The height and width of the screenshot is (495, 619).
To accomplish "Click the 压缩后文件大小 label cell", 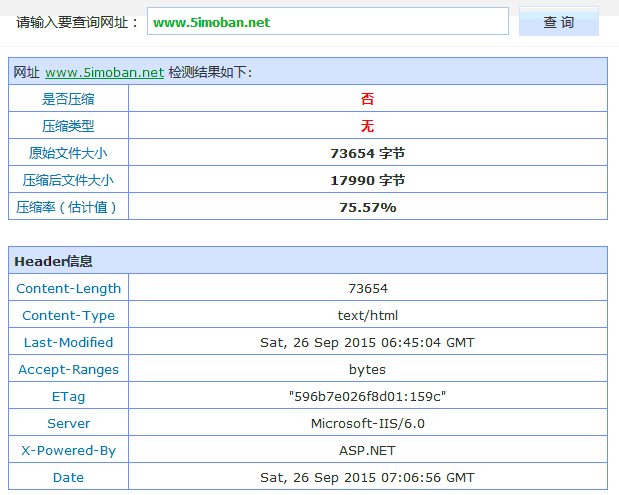I will [68, 180].
